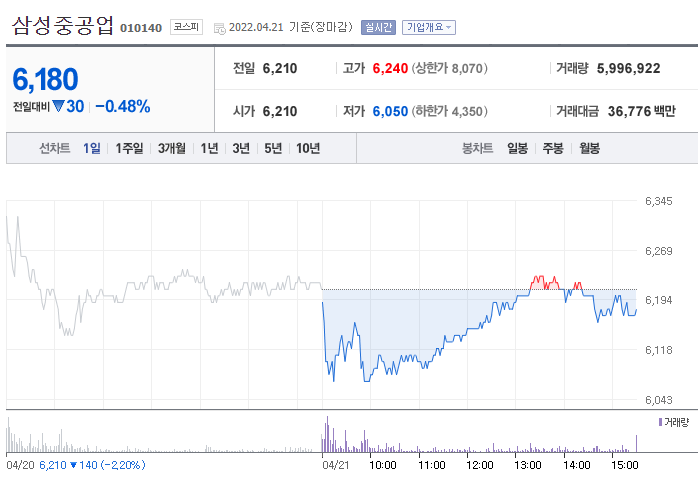
Task: Show the 월봉 monthly candle chart
Action: [x=589, y=148]
